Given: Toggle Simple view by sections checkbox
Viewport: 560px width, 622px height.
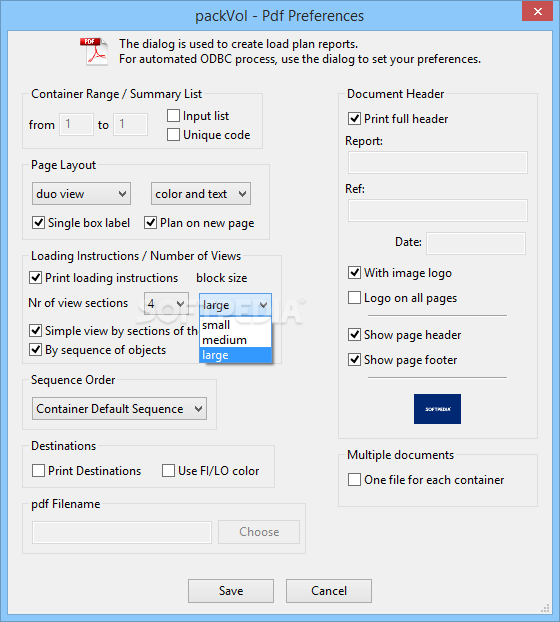Looking at the screenshot, I should coord(35,330).
